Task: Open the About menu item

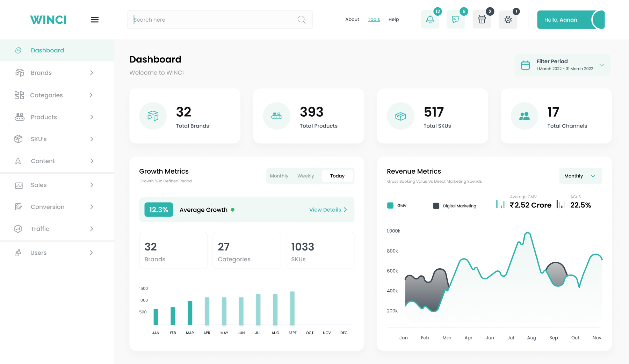Action: [x=352, y=20]
